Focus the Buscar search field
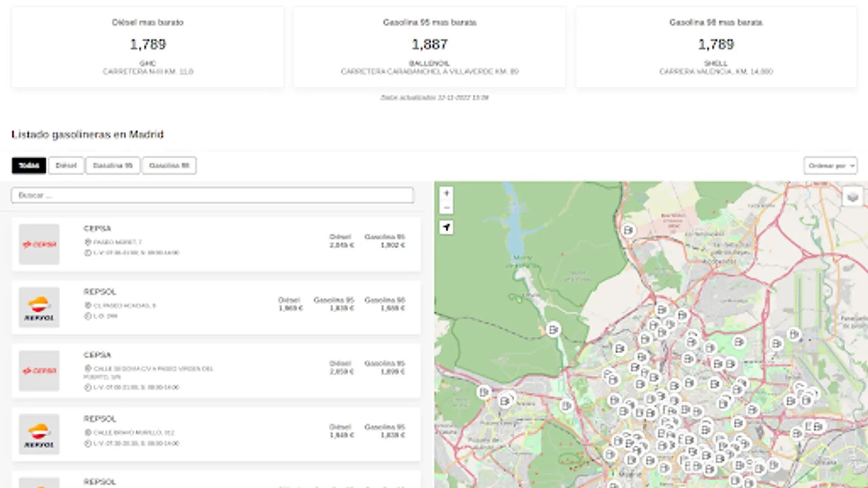The width and height of the screenshot is (868, 488). [212, 195]
